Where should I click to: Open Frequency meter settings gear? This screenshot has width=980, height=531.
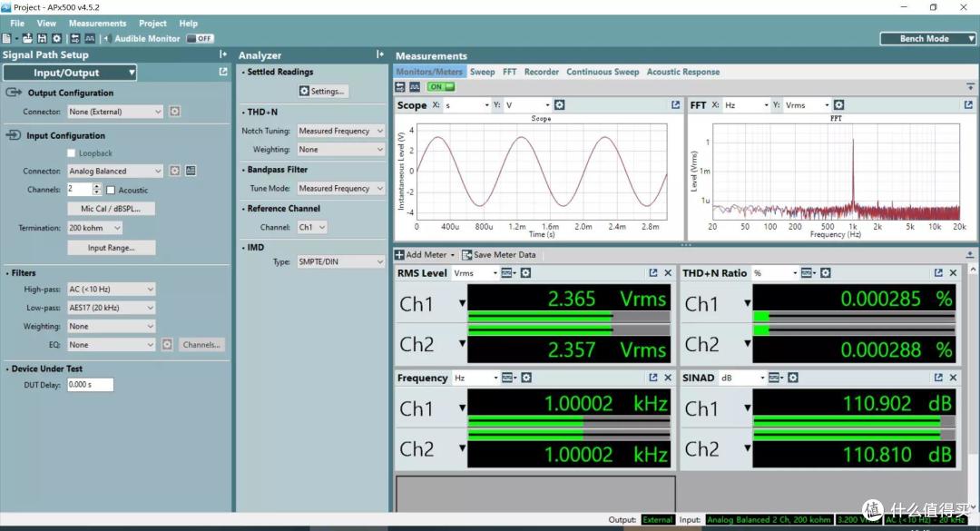click(x=526, y=378)
